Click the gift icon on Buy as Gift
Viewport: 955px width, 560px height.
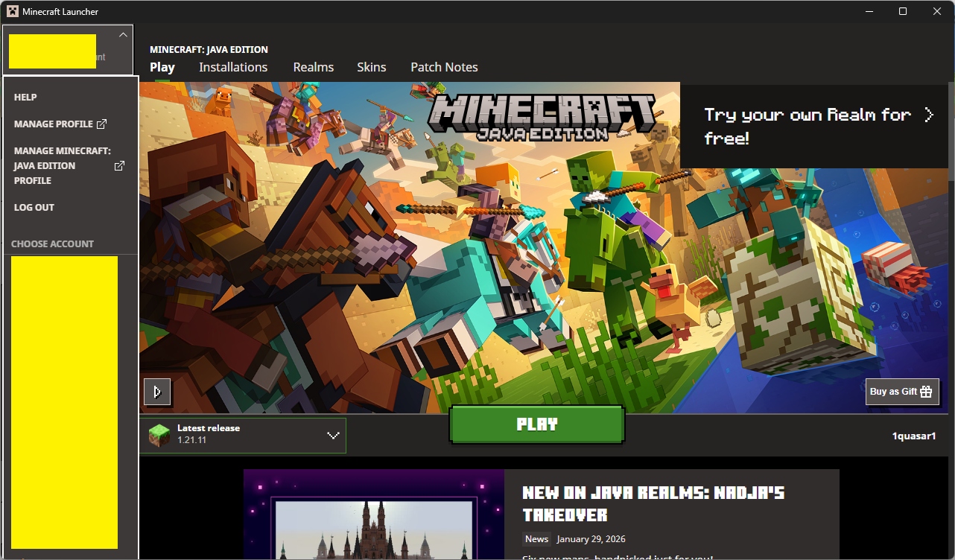pyautogui.click(x=926, y=392)
